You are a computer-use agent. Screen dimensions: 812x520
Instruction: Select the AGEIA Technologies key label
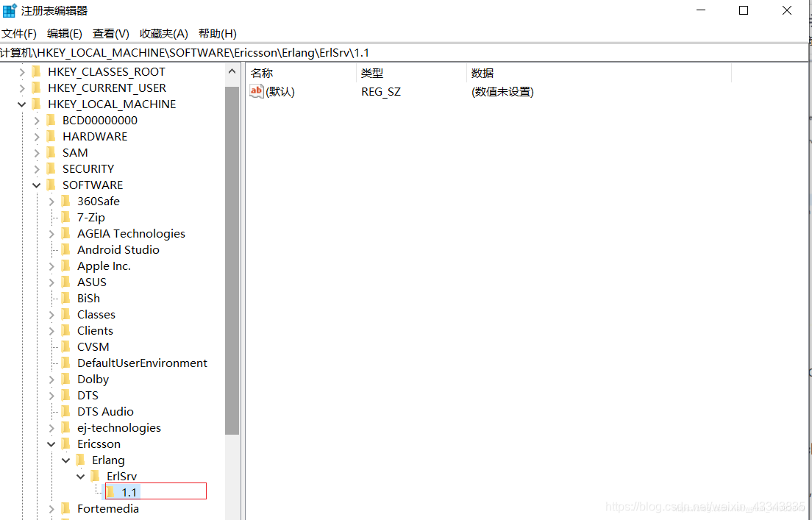131,234
